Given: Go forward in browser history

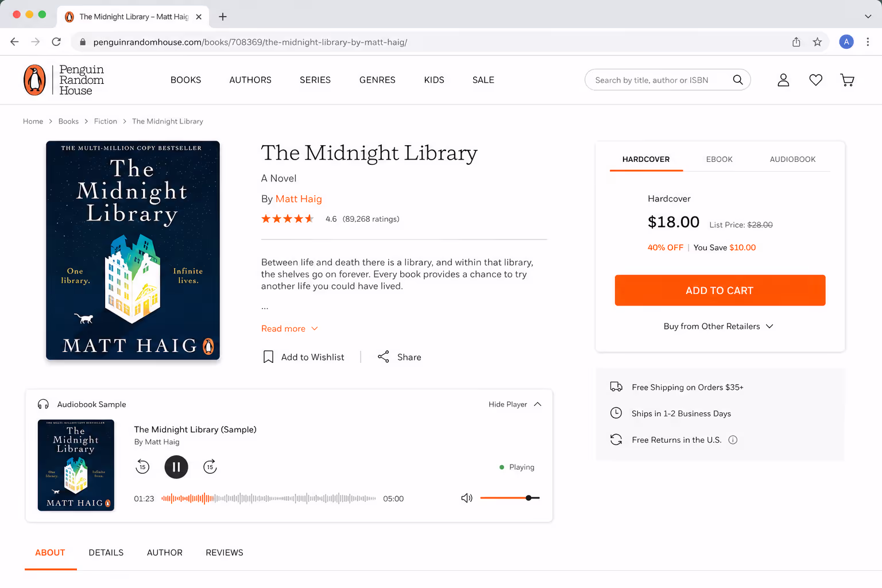Looking at the screenshot, I should [x=36, y=42].
